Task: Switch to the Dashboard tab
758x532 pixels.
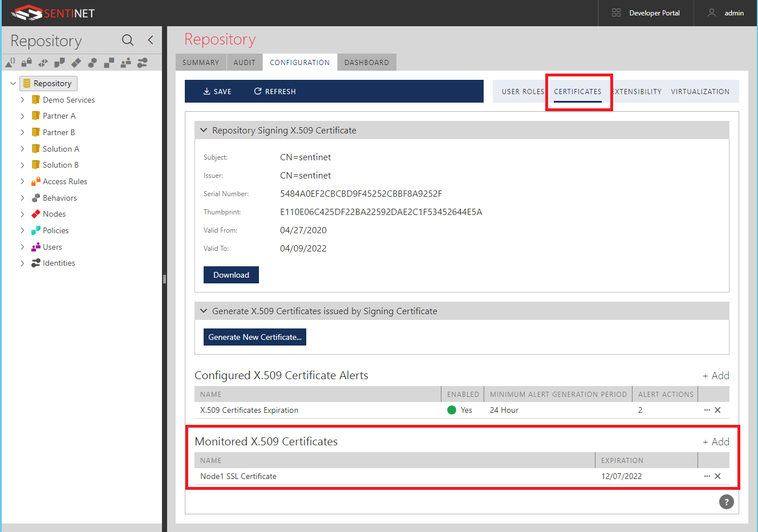Action: tap(366, 63)
